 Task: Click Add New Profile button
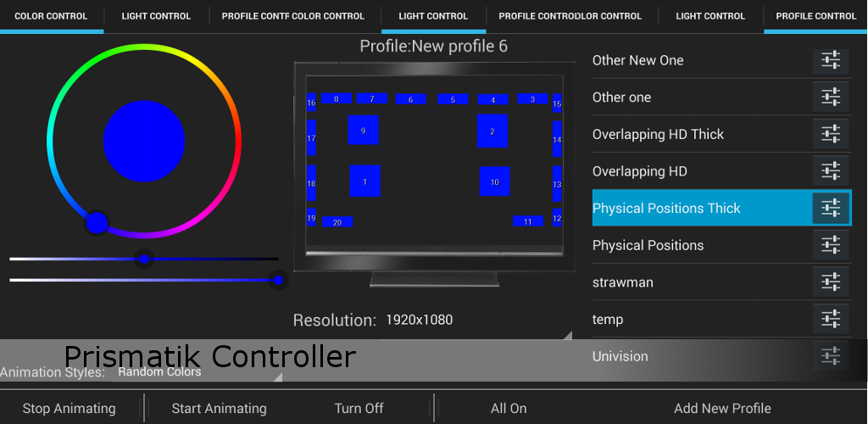[722, 409]
